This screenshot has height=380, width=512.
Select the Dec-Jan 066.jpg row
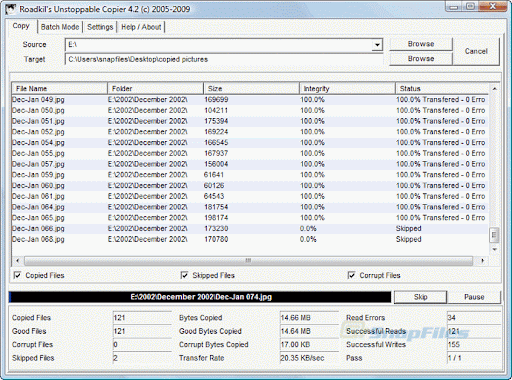250,229
